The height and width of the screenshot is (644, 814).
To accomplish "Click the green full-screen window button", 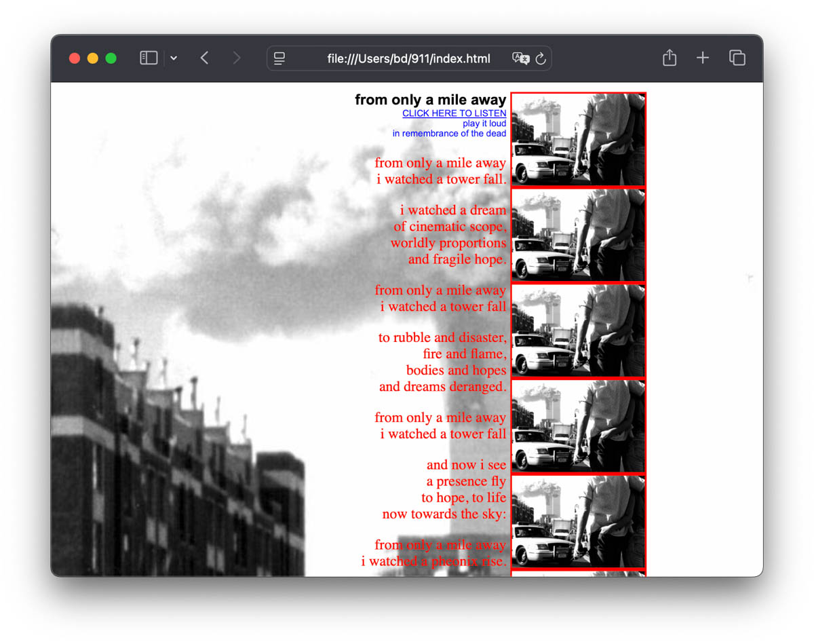I will [x=111, y=58].
